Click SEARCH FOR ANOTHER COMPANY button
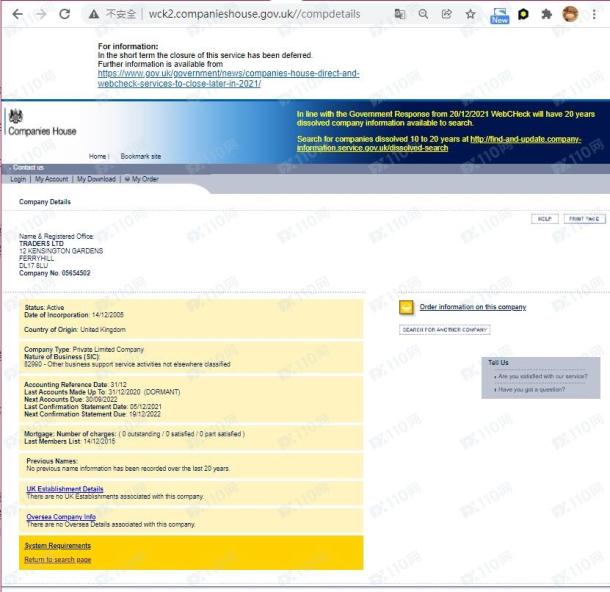 point(445,330)
